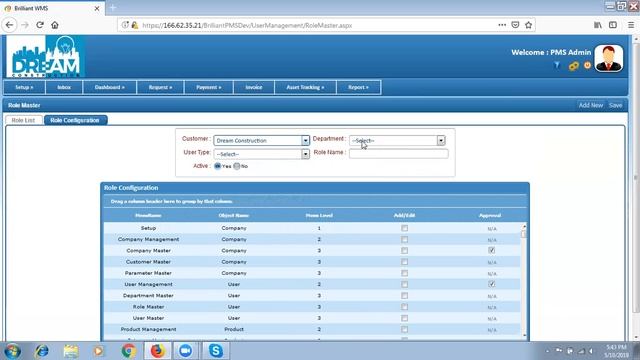Viewport: 640px width, 360px height.
Task: Sort by the Menu Level column header
Action: click(x=319, y=215)
